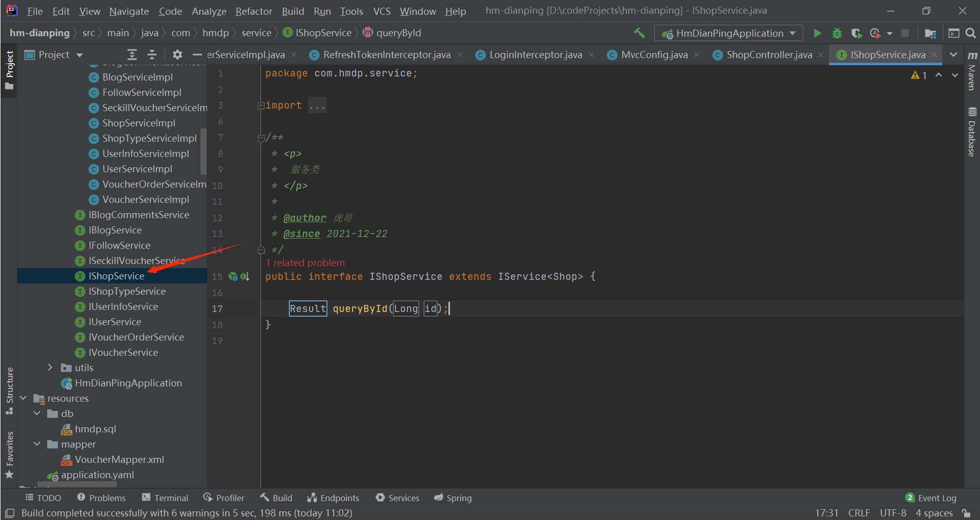Click the Stop square icon
980x520 pixels.
tap(905, 33)
